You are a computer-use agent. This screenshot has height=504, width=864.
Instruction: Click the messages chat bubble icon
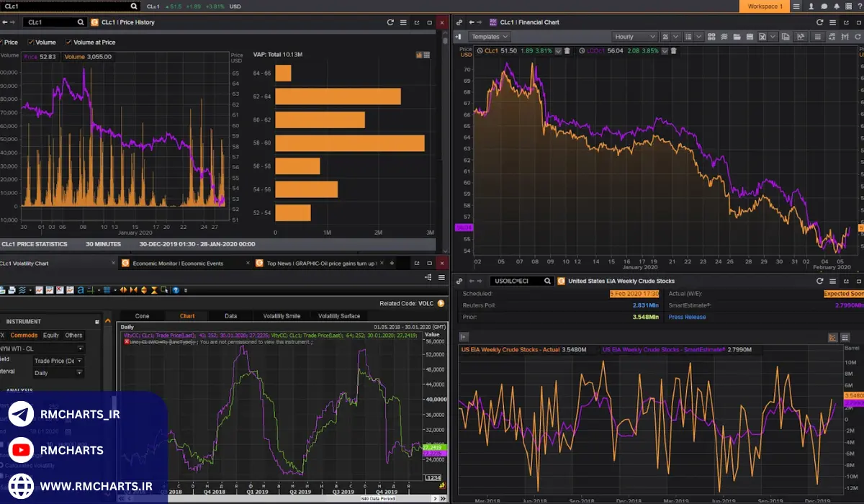pyautogui.click(x=824, y=6)
